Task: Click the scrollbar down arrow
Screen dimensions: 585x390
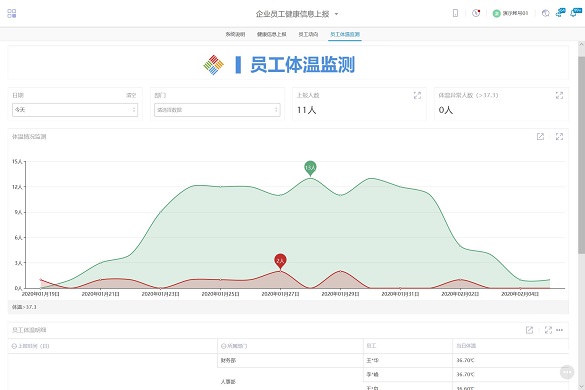Action: tap(581, 387)
